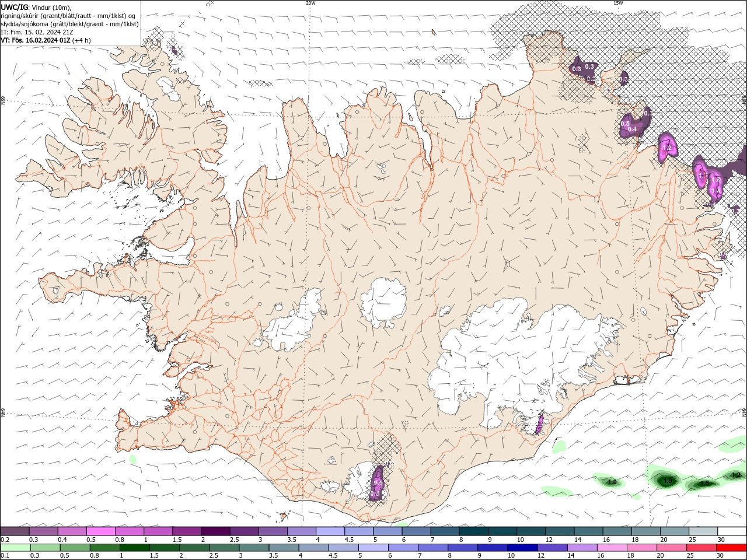Select the dark teal 8 snow legend swatch

point(474,531)
